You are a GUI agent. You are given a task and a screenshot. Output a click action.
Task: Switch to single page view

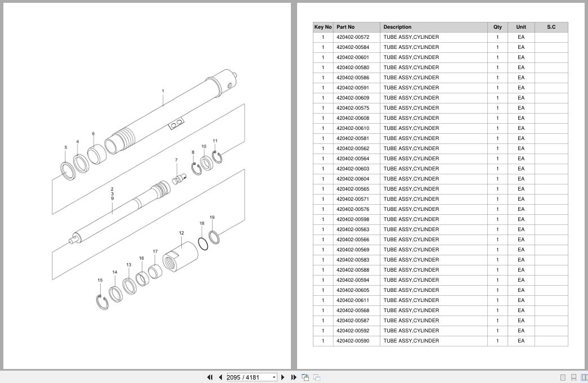(563, 377)
